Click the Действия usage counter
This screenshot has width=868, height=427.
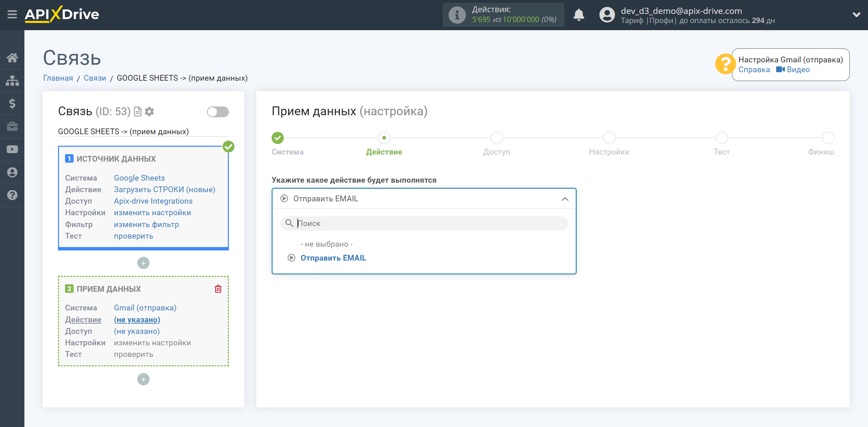coord(504,15)
